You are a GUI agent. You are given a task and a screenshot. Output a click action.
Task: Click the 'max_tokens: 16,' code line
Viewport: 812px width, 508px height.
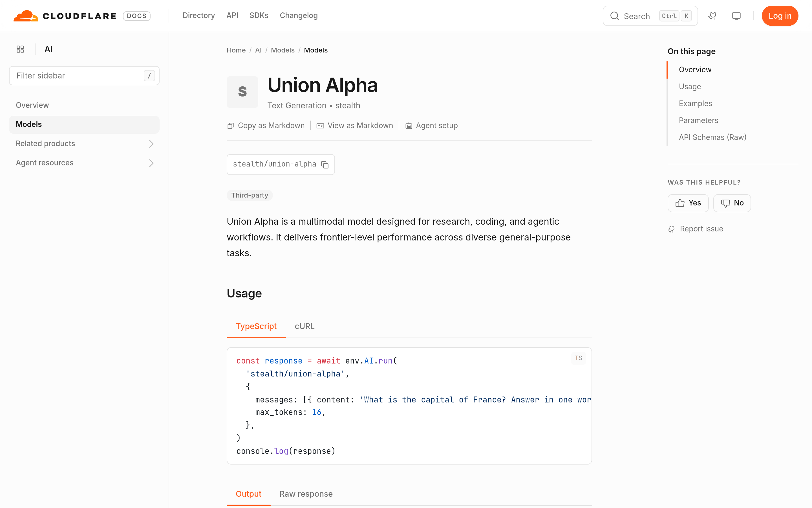tap(290, 412)
